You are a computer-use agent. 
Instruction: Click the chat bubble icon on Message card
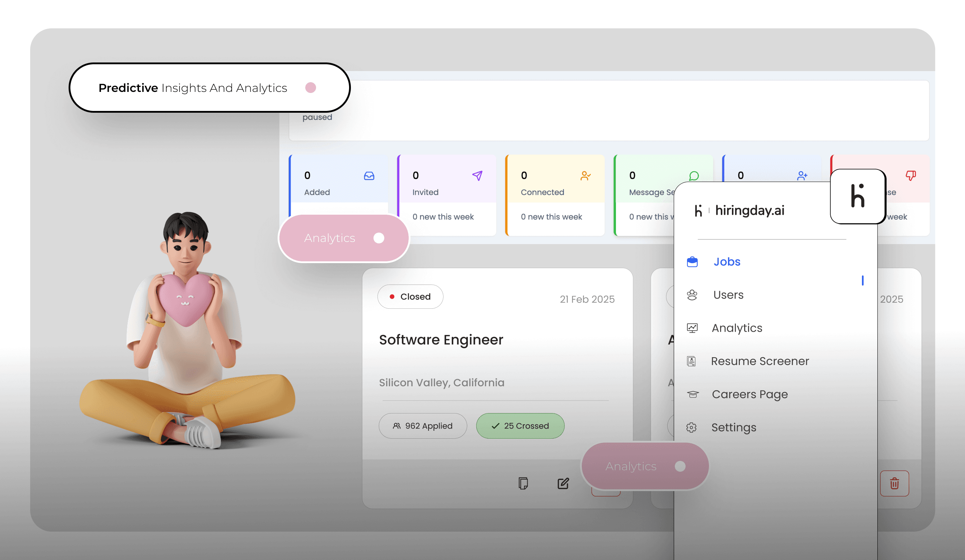[693, 176]
